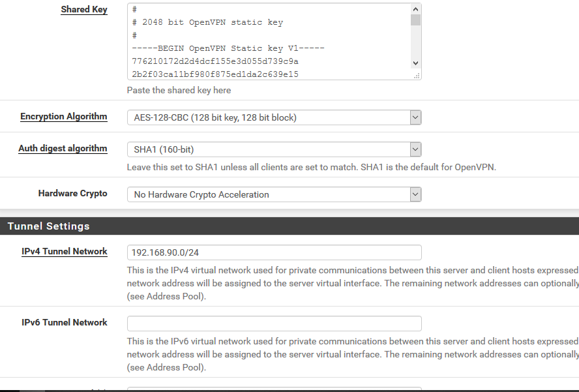Click the Tunnel Settings section header
The width and height of the screenshot is (579, 392).
(49, 226)
